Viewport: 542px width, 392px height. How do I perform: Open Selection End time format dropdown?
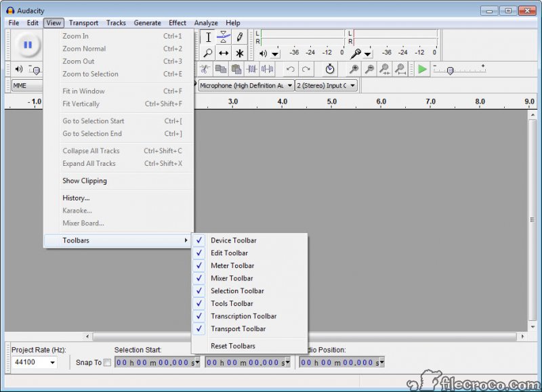(287, 362)
